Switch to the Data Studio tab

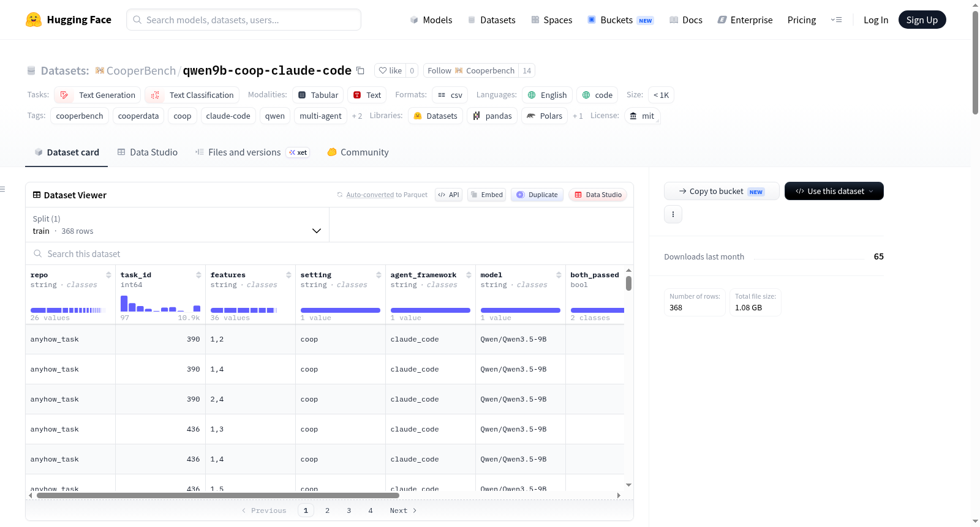coord(148,152)
